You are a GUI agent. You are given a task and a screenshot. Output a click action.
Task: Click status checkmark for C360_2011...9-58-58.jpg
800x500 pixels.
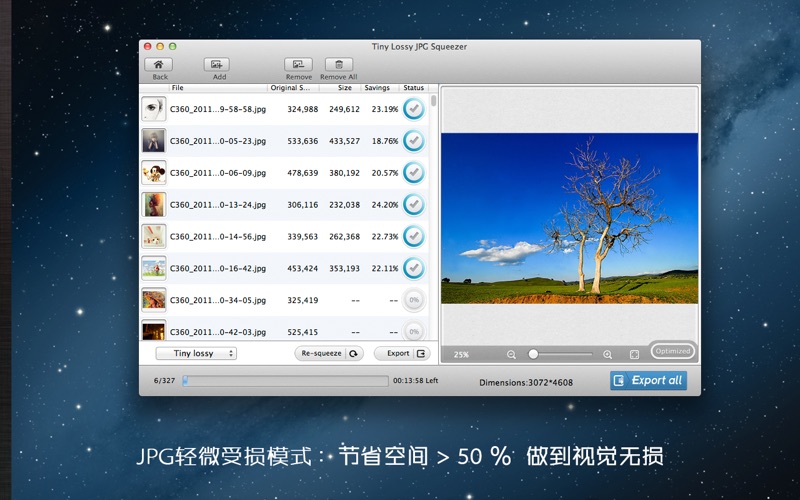413,109
